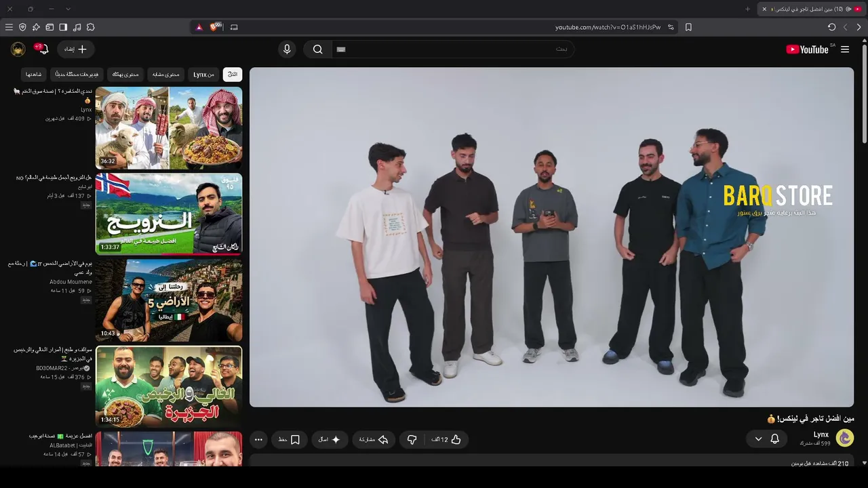Viewport: 868px width, 488px height.
Task: Open more actions three-dot menu
Action: (258, 439)
